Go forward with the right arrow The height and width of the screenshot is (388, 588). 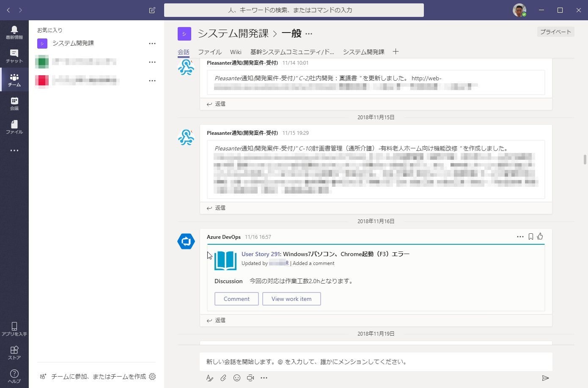(x=20, y=10)
